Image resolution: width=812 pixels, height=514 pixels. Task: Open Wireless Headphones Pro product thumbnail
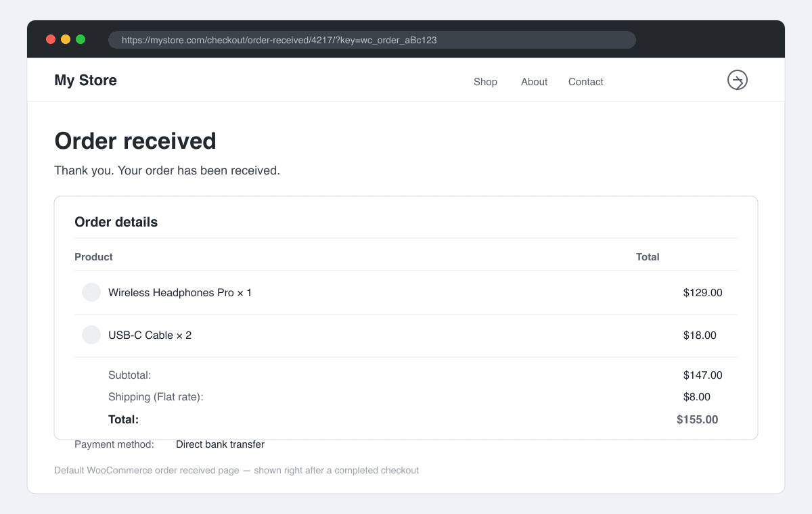pos(91,292)
